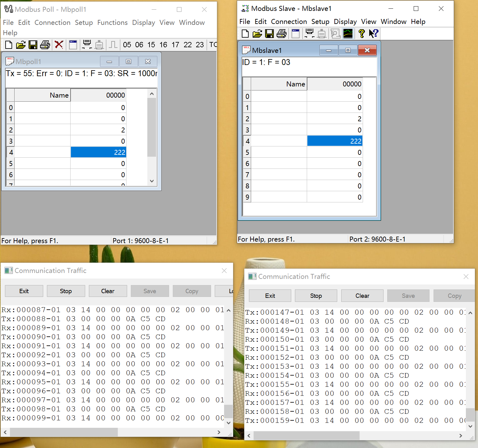Click the grayed graph-inspect icon in Modbus Slave

click(x=335, y=34)
